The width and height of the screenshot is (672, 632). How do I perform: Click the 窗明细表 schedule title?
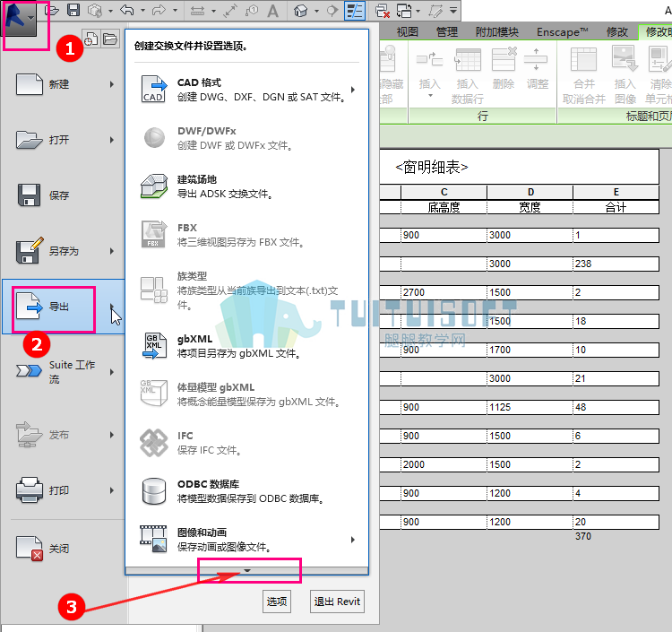pos(432,167)
